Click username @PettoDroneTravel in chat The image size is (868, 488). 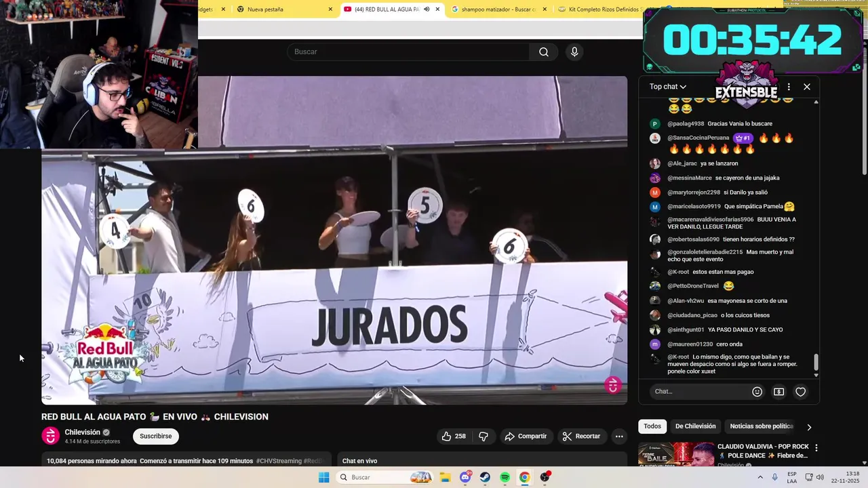(x=692, y=286)
